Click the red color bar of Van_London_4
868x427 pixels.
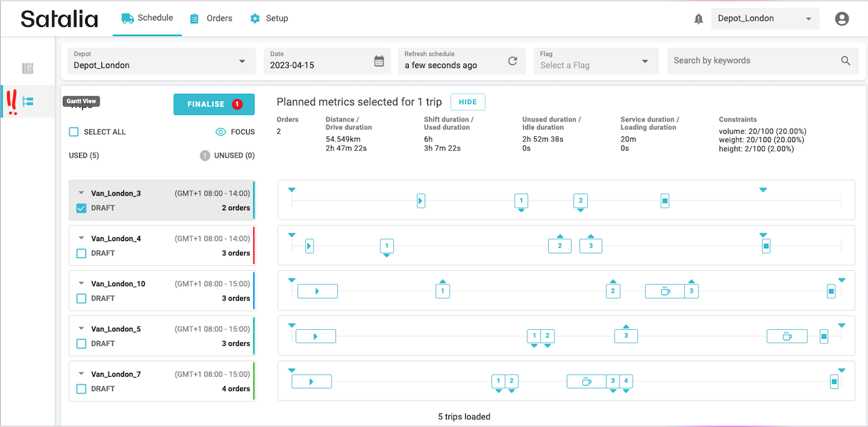[254, 245]
